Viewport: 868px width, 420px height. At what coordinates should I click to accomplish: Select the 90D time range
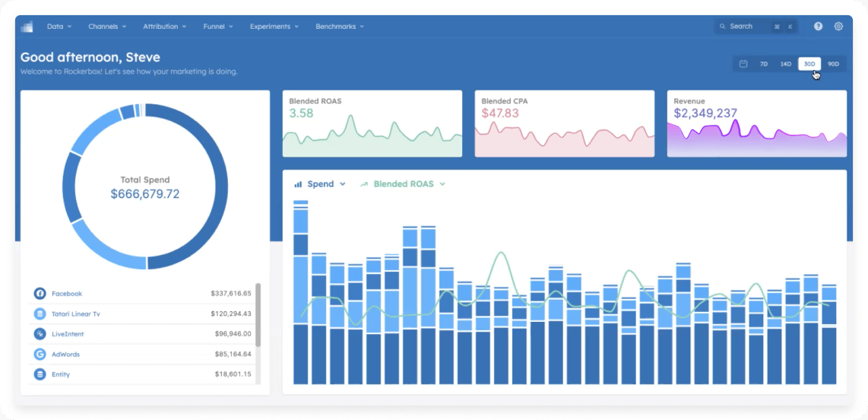pos(833,64)
